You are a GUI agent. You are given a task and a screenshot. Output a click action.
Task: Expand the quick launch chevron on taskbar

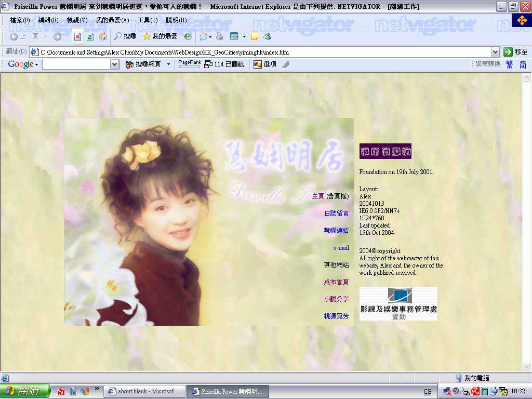[97, 389]
